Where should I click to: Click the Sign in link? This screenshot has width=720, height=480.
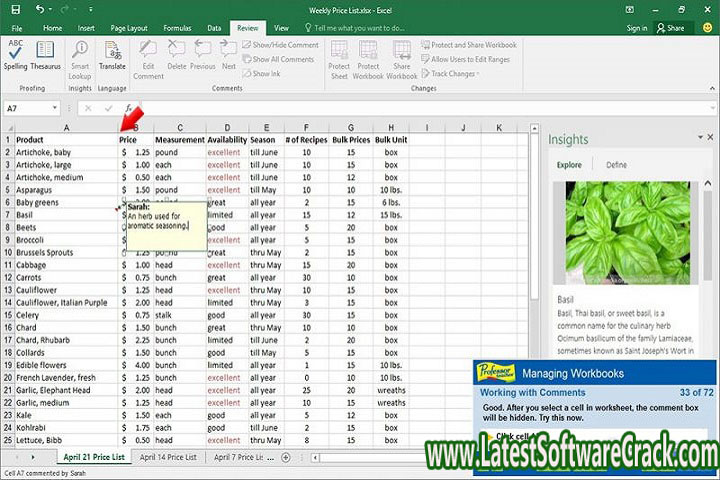(x=636, y=28)
